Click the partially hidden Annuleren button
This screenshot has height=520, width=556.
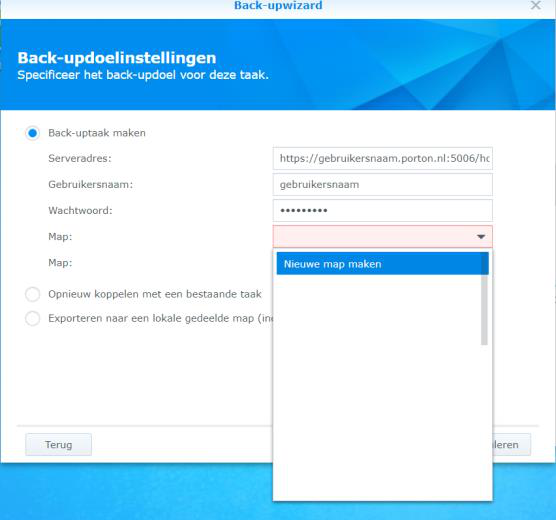pos(512,444)
